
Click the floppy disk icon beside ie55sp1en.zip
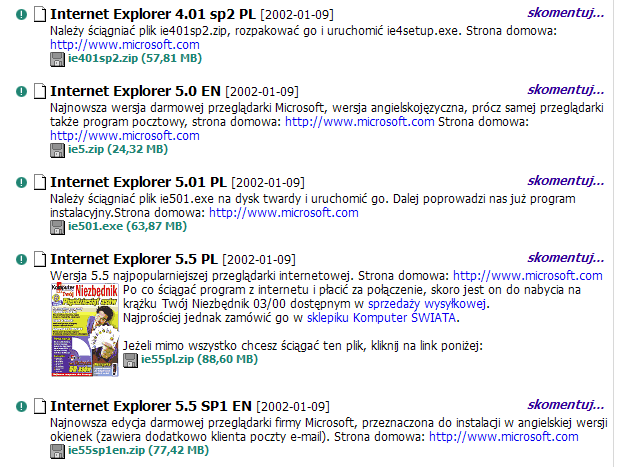(57, 451)
